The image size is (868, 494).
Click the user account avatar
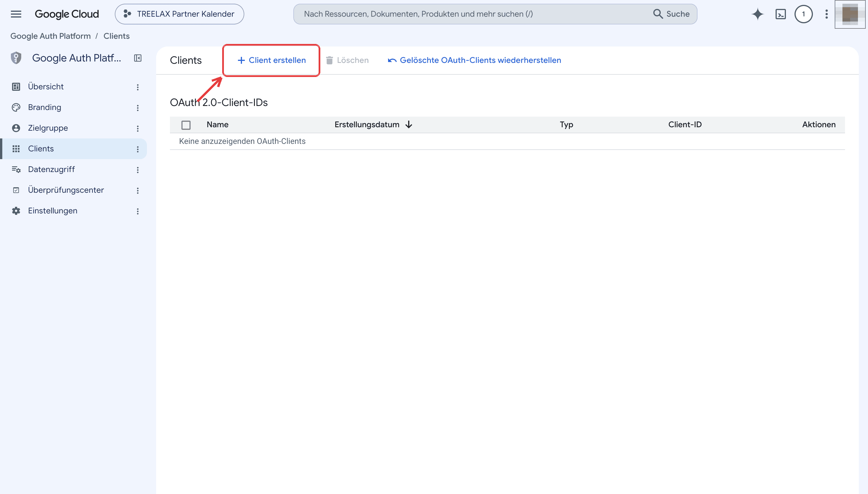[x=850, y=14]
